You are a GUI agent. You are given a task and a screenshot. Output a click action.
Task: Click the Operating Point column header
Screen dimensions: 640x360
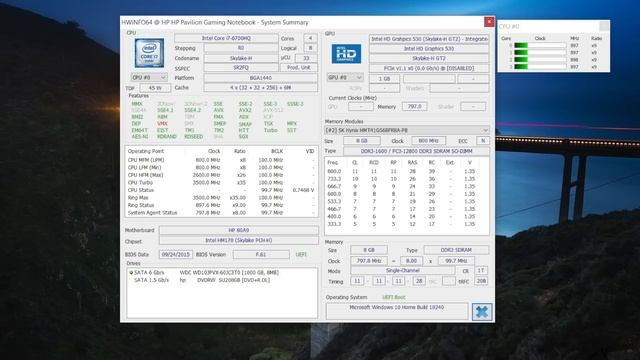[x=146, y=151]
